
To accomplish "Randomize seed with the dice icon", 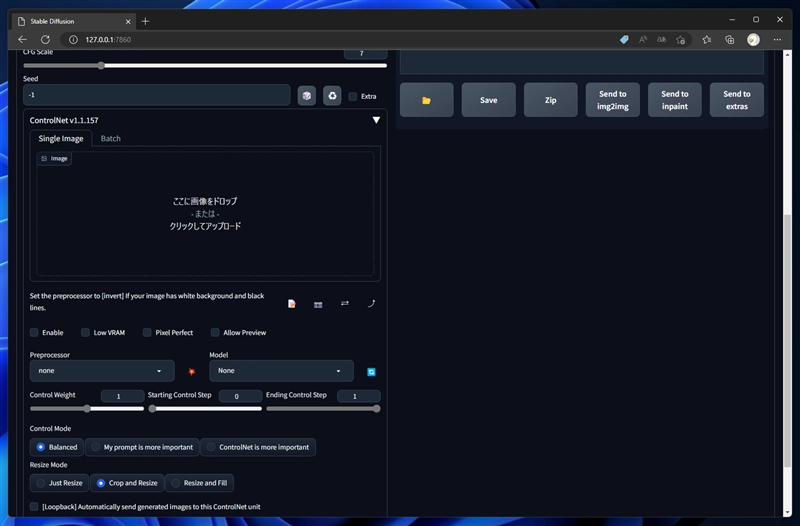I will 307,95.
